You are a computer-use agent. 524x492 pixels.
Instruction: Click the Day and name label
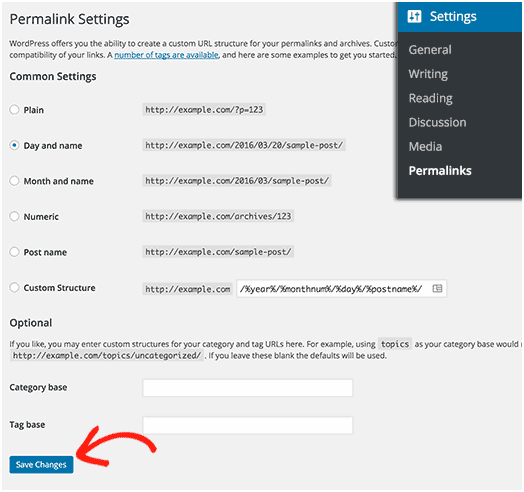53,146
